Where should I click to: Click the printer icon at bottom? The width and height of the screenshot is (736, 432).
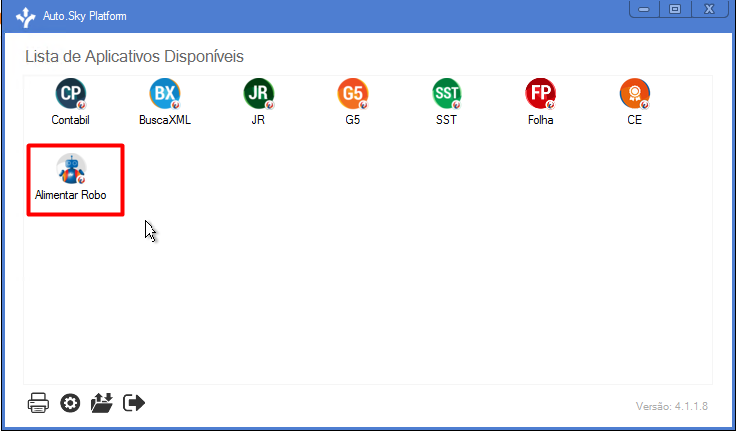click(x=38, y=403)
